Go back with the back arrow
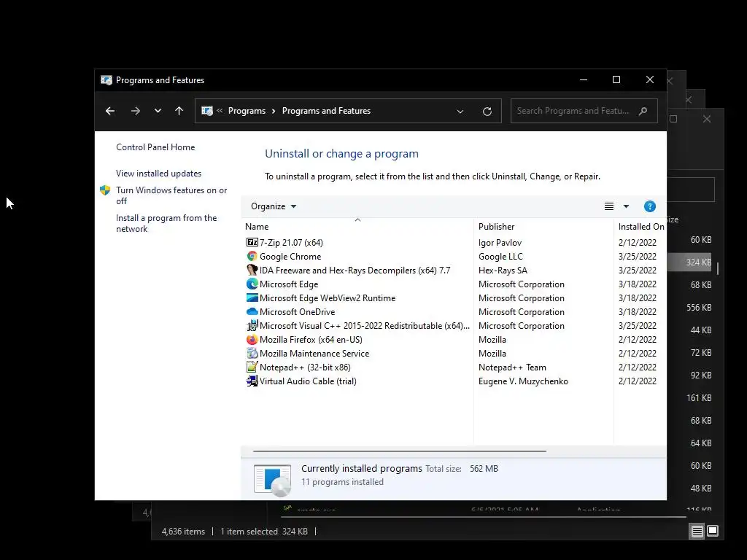The width and height of the screenshot is (747, 560). click(110, 111)
